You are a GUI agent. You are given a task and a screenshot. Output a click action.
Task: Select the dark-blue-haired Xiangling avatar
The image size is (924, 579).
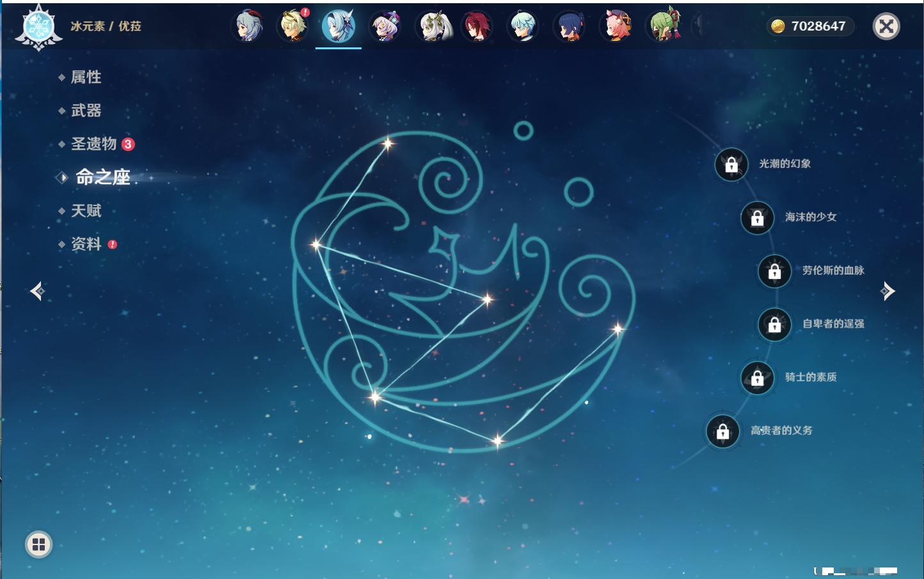(x=570, y=26)
